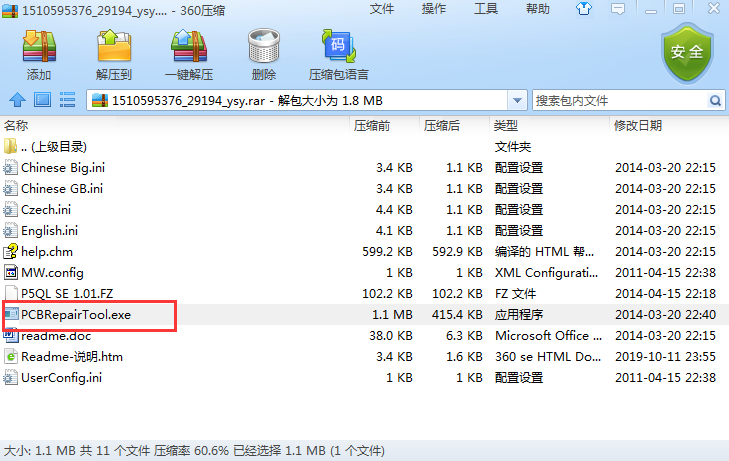Image resolution: width=729 pixels, height=461 pixels.
Task: Select the Chinese Big.ini file
Action: [x=364, y=168]
